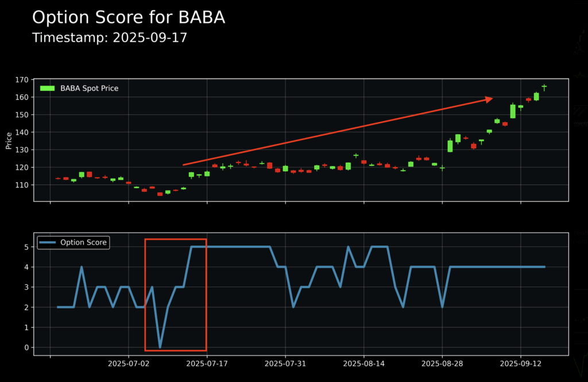Screen dimensions: 588x382
Task: Expand the Option Score legend box
Action: point(73,242)
